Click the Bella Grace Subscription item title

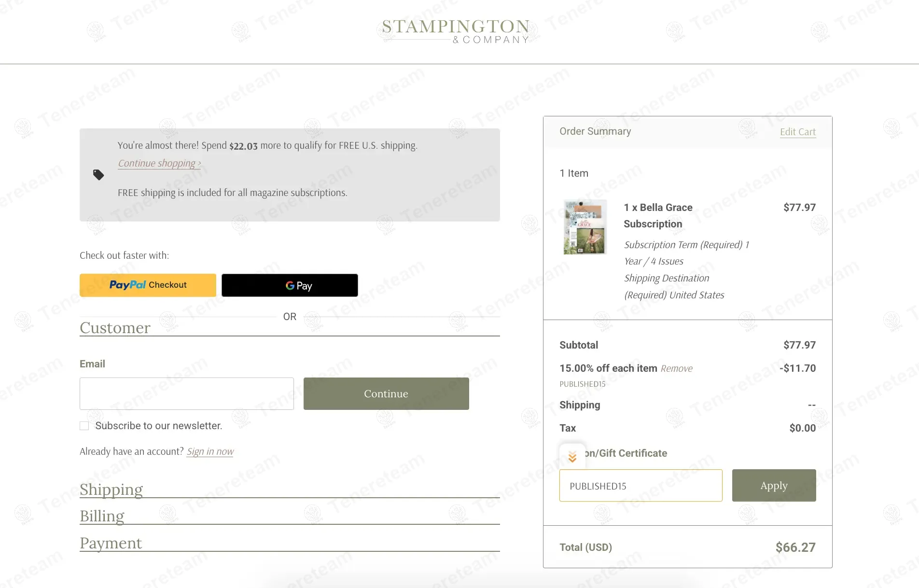tap(658, 216)
